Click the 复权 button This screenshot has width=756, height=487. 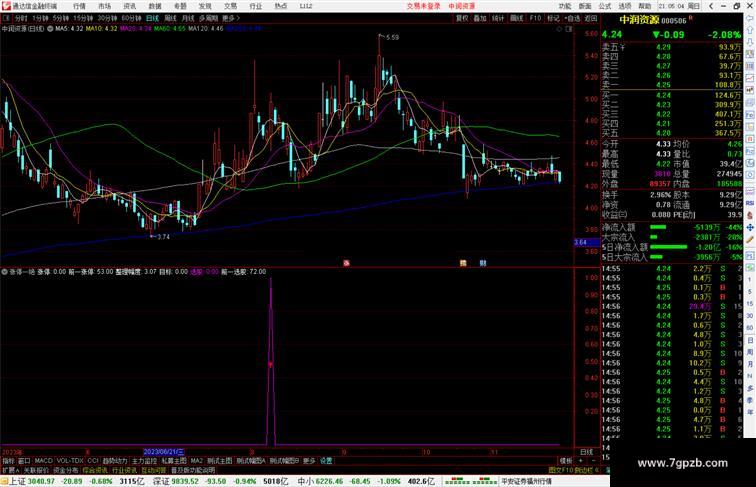click(462, 18)
